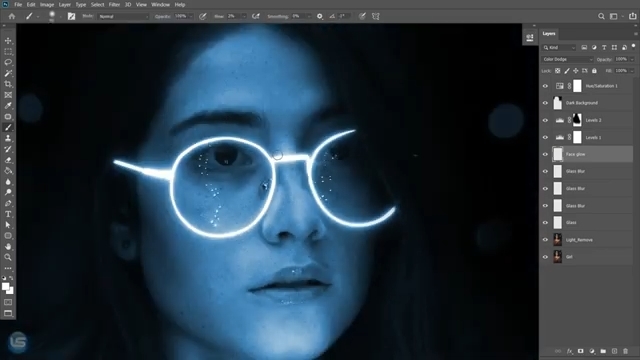Viewport: 640px width, 360px height.
Task: Open the File menu
Action: pyautogui.click(x=18, y=4)
